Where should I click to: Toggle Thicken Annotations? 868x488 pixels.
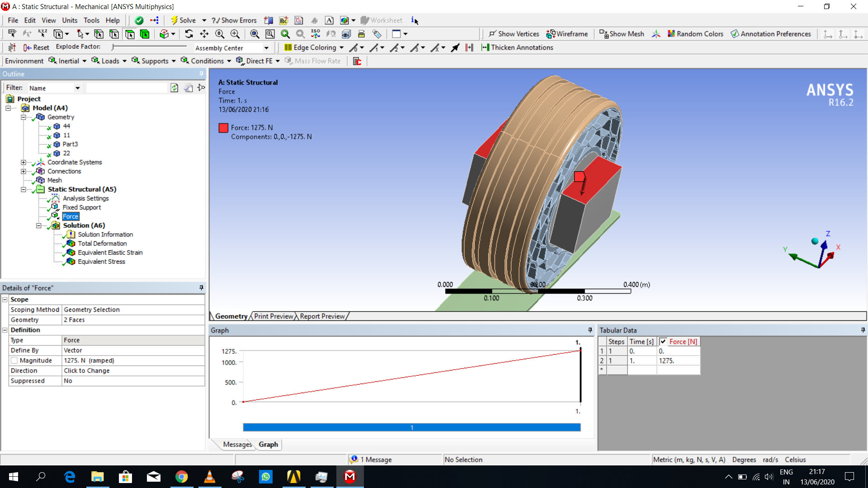tap(518, 47)
